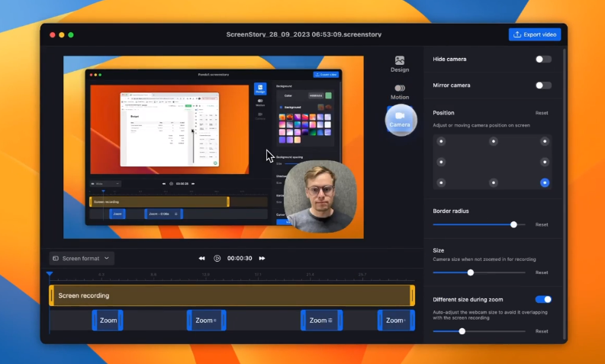The height and width of the screenshot is (364, 605).
Task: Click the Border radius slider handle
Action: pos(513,224)
